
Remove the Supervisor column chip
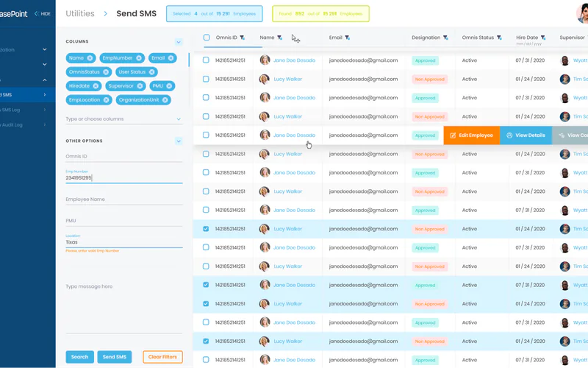(x=140, y=86)
